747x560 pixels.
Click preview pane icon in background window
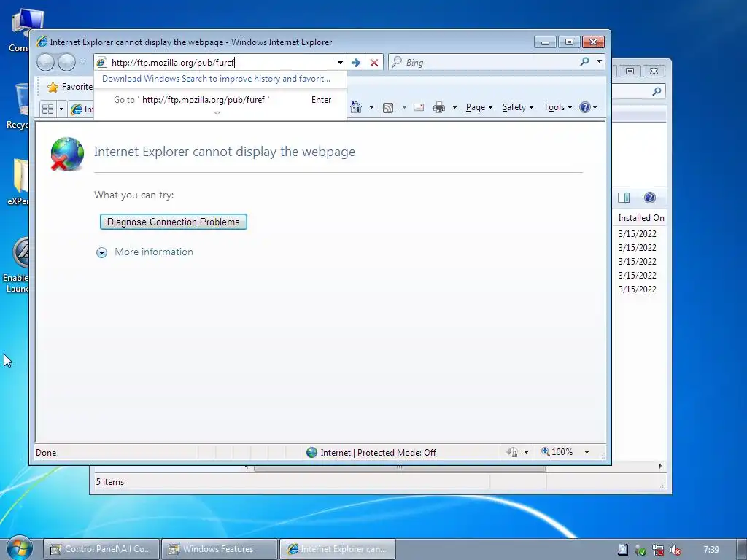point(624,198)
